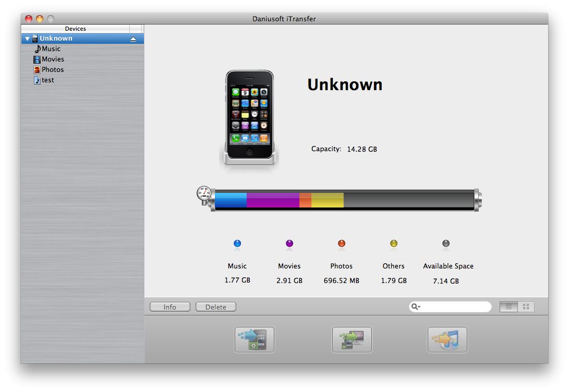This screenshot has width=569, height=392.
Task: Click the Movies legend label
Action: pyautogui.click(x=289, y=266)
